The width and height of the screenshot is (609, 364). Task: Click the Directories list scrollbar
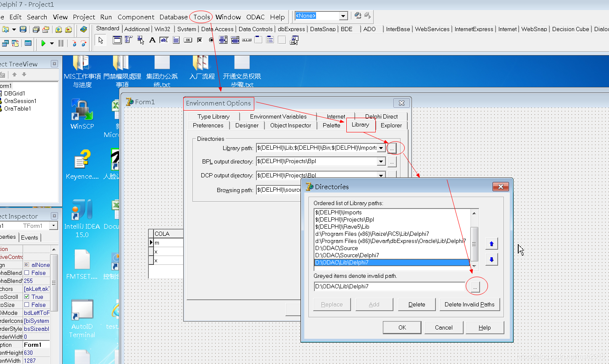point(474,240)
